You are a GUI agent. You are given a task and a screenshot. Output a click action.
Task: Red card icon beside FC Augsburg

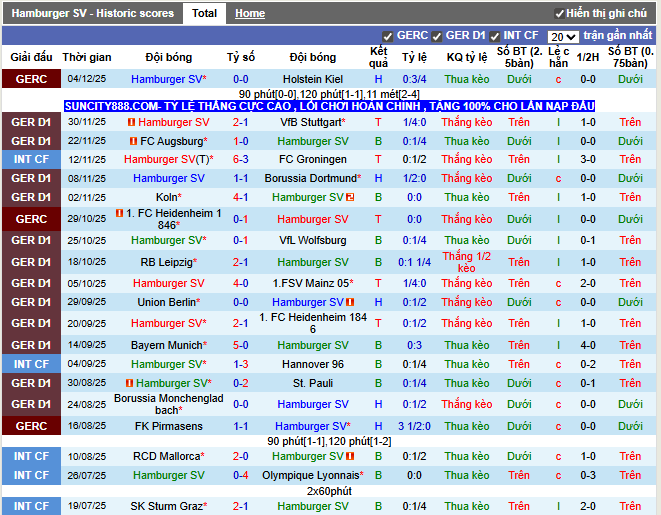pyautogui.click(x=133, y=141)
